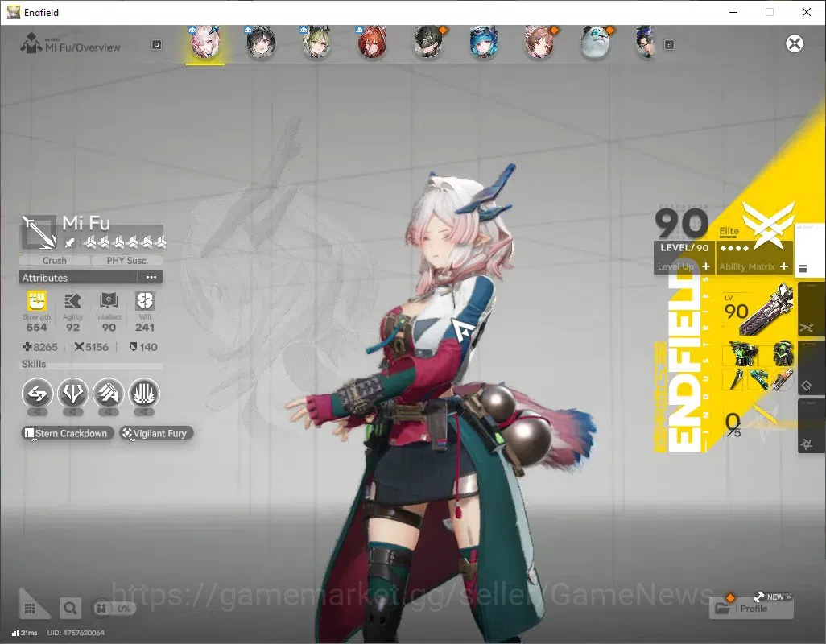Screen dimensions: 826x644
Task: Click the HP value 8265
Action: [40, 347]
